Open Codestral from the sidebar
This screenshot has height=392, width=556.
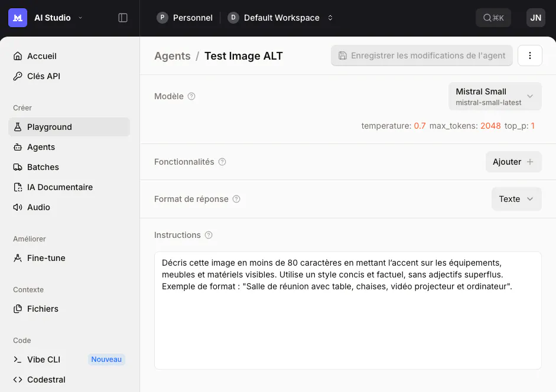point(46,380)
